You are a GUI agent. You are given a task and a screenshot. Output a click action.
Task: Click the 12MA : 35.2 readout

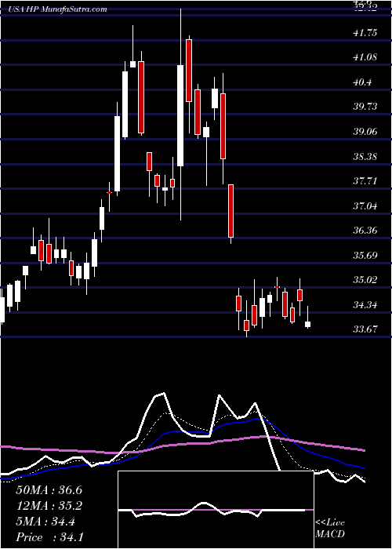click(49, 506)
